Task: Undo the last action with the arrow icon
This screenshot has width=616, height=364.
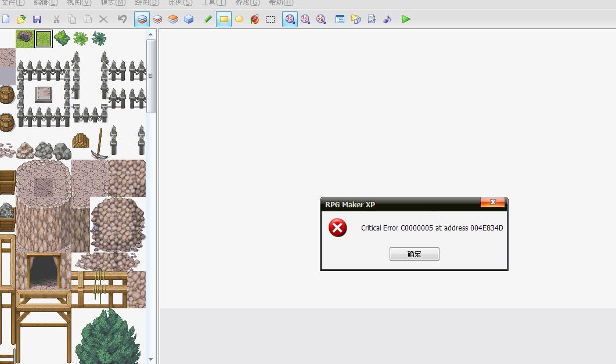Action: coord(122,19)
